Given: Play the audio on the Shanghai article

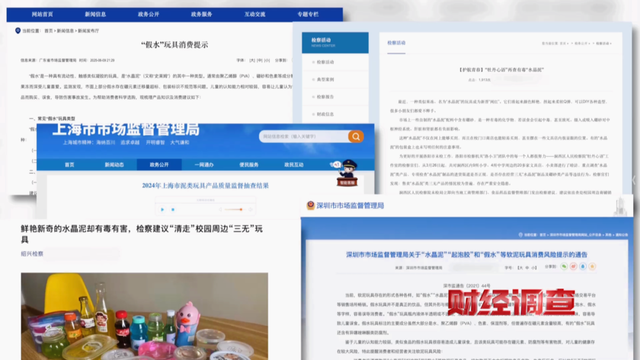Looking at the screenshot, I should click(162, 209).
